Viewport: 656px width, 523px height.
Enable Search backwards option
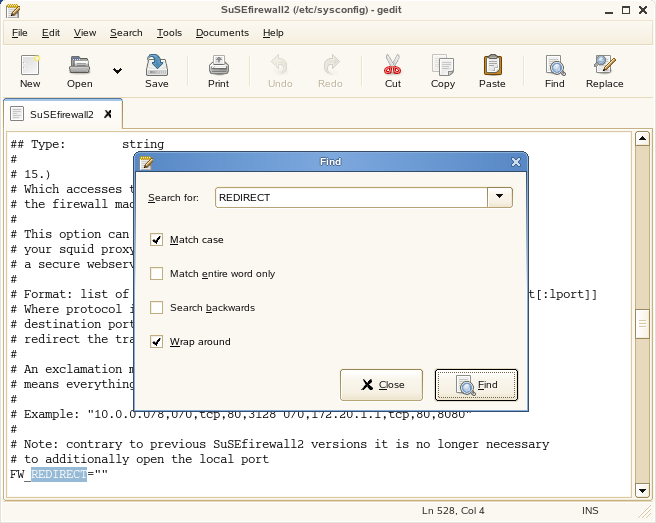pos(156,308)
